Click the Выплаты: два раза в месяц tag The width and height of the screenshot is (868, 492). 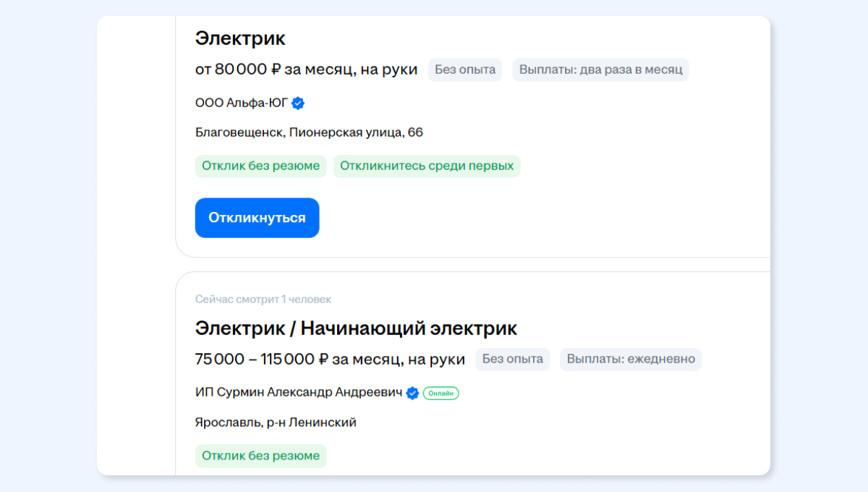coord(601,69)
